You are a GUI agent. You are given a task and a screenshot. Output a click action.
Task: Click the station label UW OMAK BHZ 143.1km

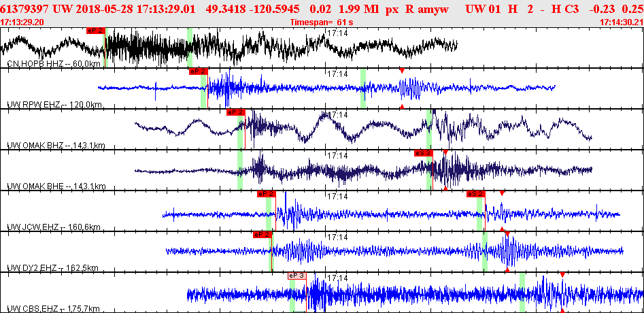click(56, 146)
